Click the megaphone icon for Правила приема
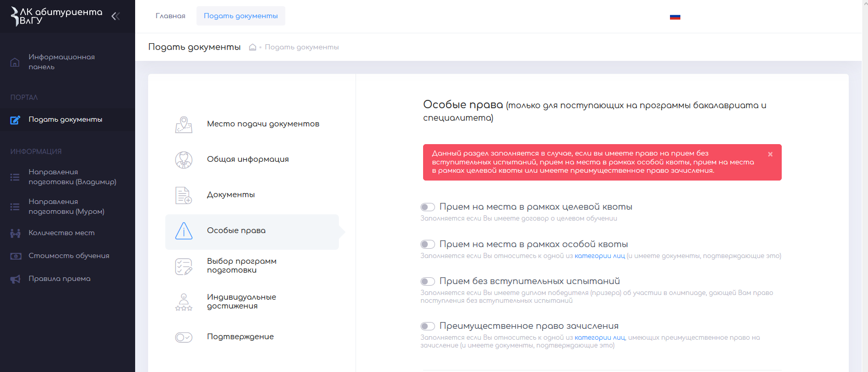 [x=16, y=279]
